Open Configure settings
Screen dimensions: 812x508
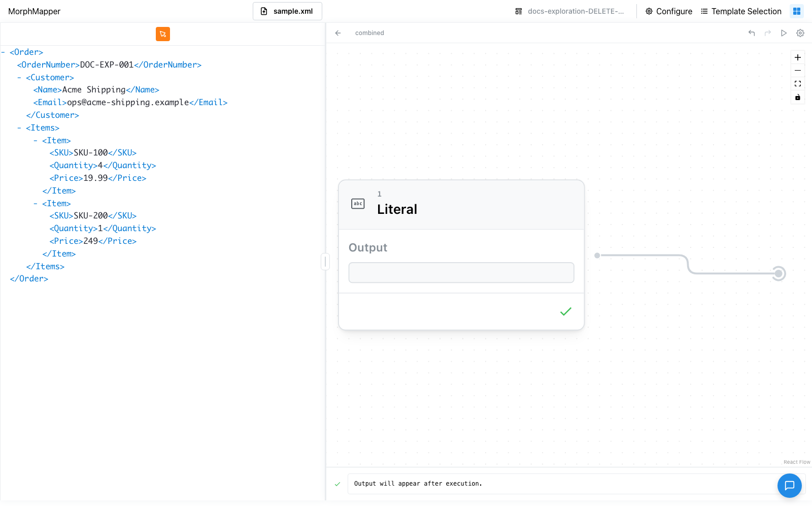tap(669, 11)
